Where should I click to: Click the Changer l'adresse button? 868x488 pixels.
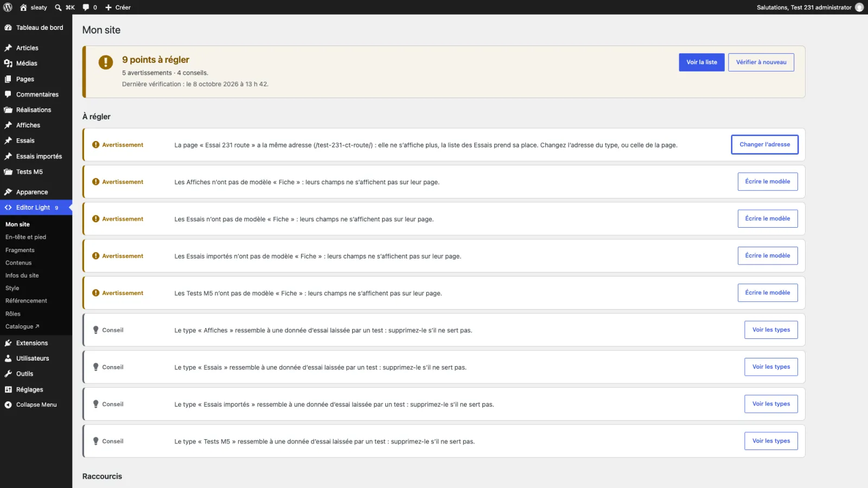pos(764,145)
